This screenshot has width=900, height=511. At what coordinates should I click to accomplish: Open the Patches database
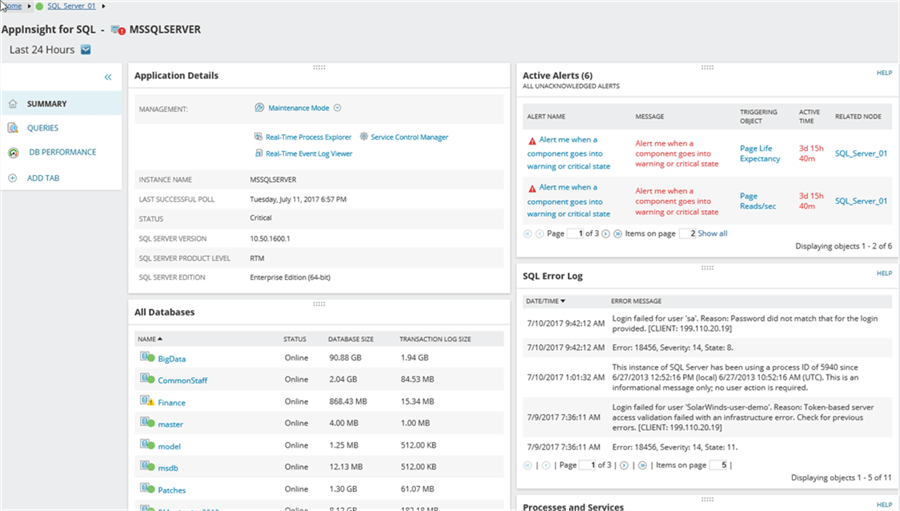(x=172, y=490)
